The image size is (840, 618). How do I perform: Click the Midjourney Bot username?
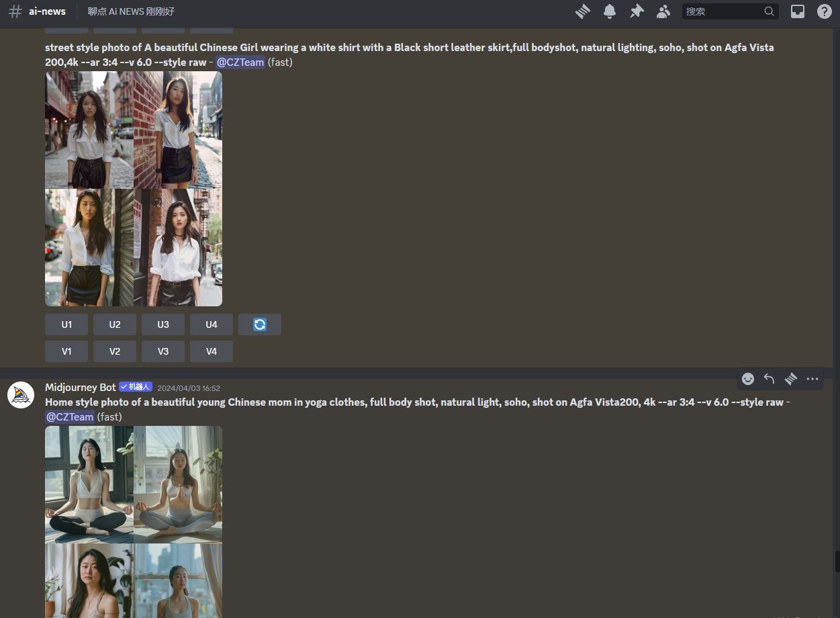[81, 388]
